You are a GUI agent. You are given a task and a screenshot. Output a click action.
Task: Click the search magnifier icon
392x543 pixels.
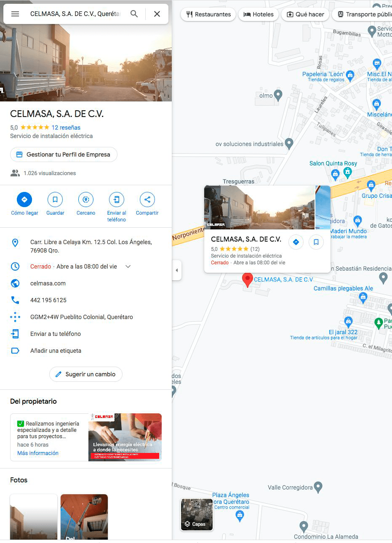pyautogui.click(x=134, y=14)
